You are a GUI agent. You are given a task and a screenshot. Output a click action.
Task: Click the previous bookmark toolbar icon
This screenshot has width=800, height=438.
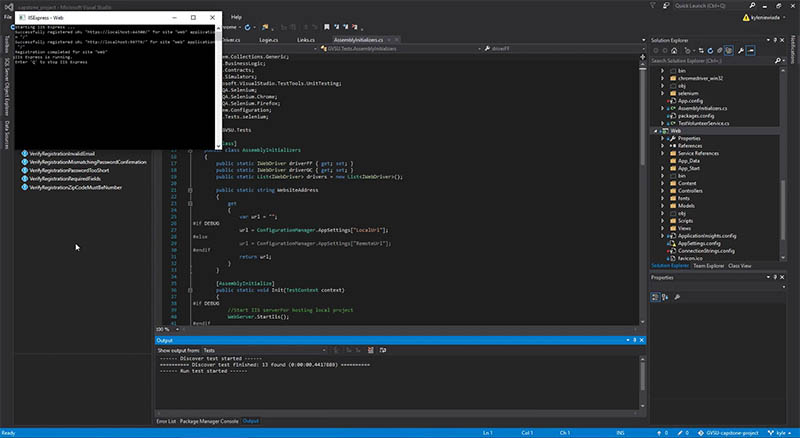(x=336, y=27)
